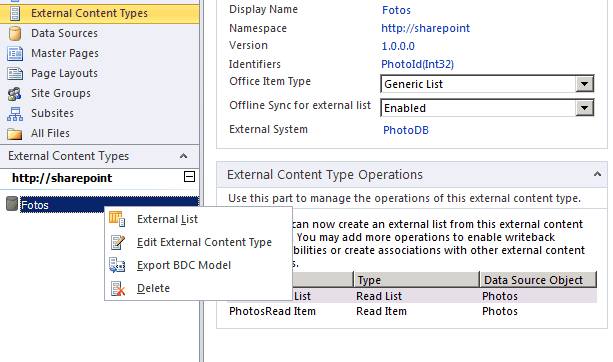Screen dimensions: 613x362
Task: Collapse External Content Type Operations section
Action: [597, 174]
